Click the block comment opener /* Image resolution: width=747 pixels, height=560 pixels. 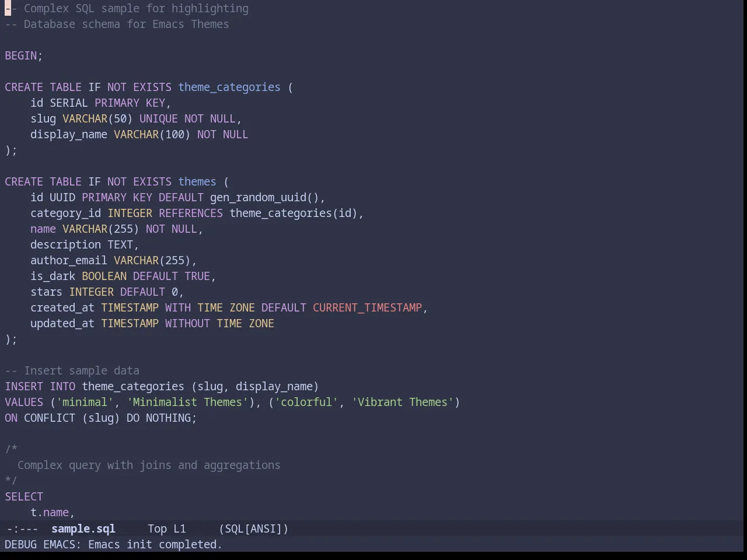(x=11, y=449)
